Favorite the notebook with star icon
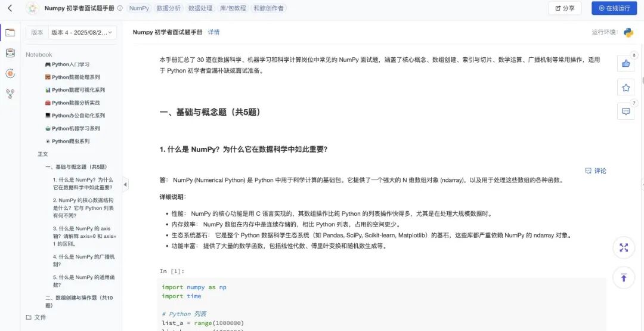The image size is (644, 331). [x=626, y=88]
